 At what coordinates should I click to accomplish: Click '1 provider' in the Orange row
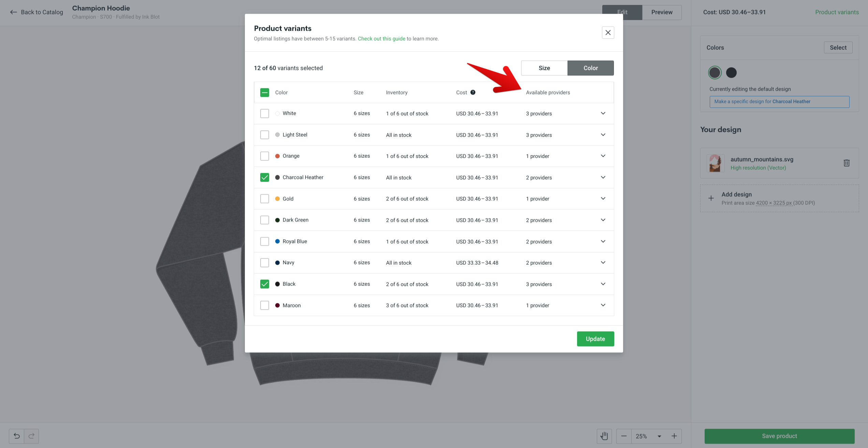pos(538,156)
